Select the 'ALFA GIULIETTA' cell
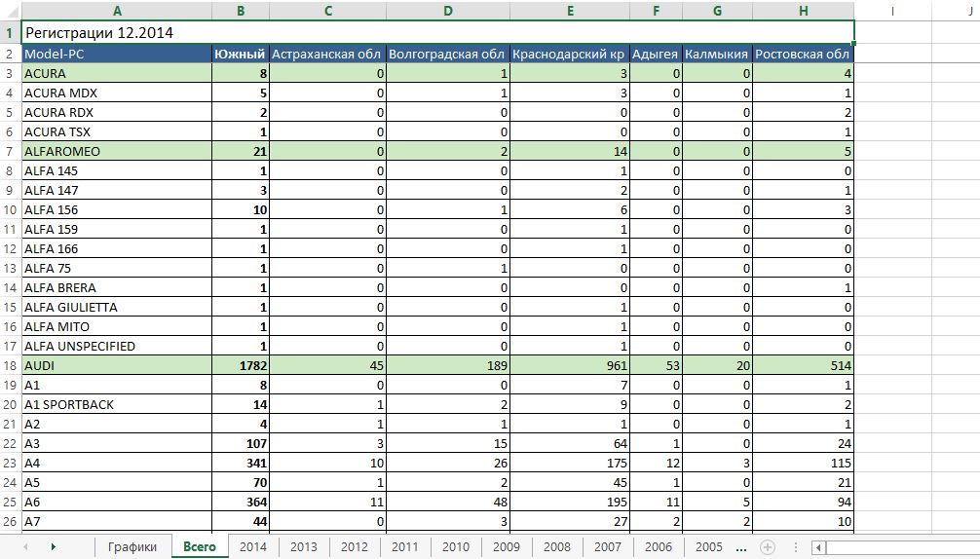Viewport: 980px width, 559px height. click(117, 308)
